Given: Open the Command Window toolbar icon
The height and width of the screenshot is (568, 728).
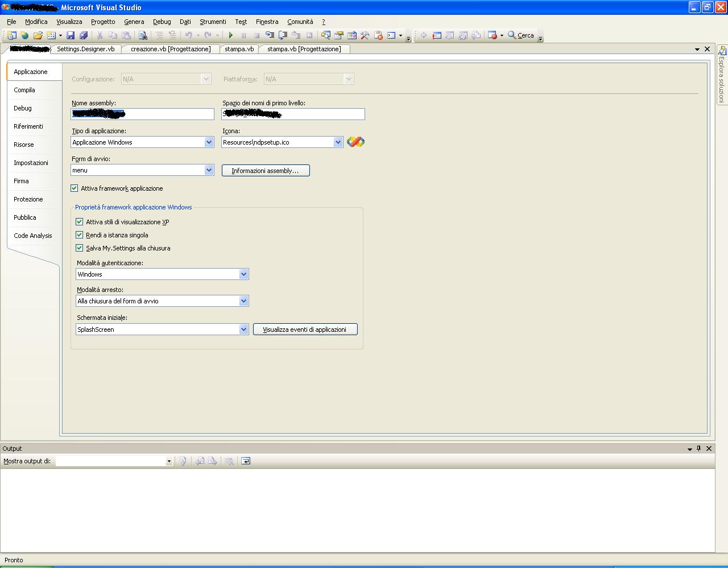Looking at the screenshot, I should click(x=391, y=35).
